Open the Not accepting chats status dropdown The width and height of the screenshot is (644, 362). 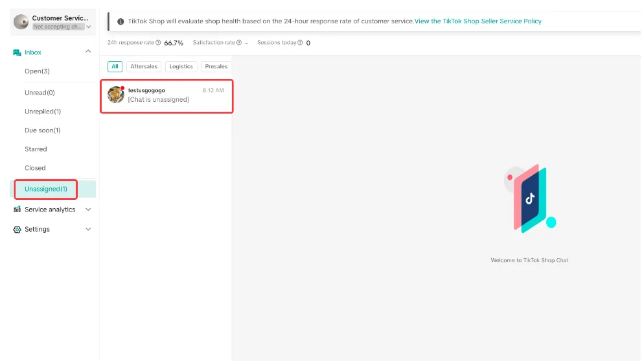[62, 27]
